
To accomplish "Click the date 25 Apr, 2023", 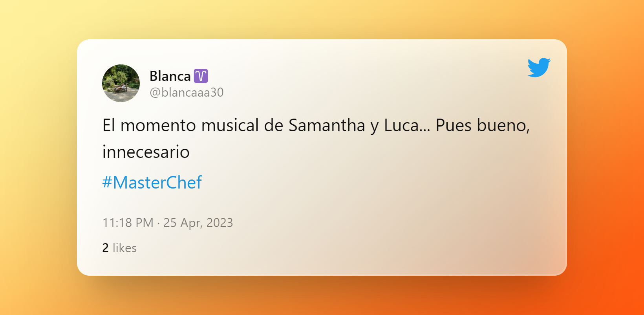I will pos(198,223).
